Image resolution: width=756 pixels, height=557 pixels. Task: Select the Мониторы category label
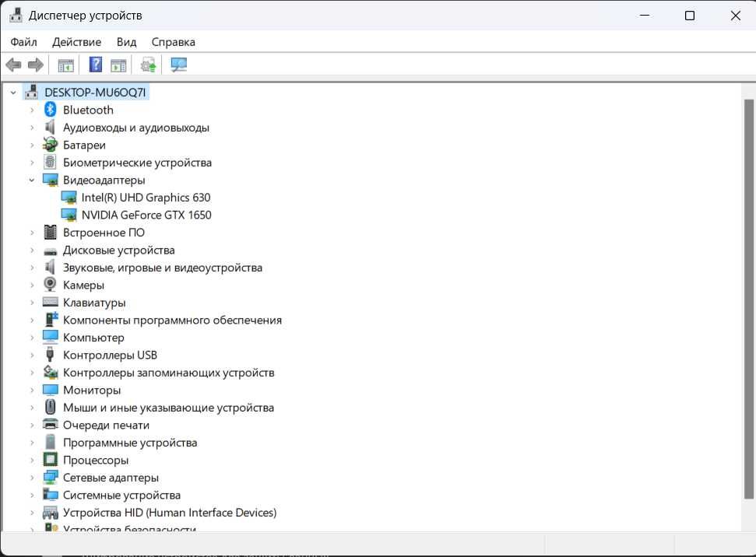coord(92,391)
